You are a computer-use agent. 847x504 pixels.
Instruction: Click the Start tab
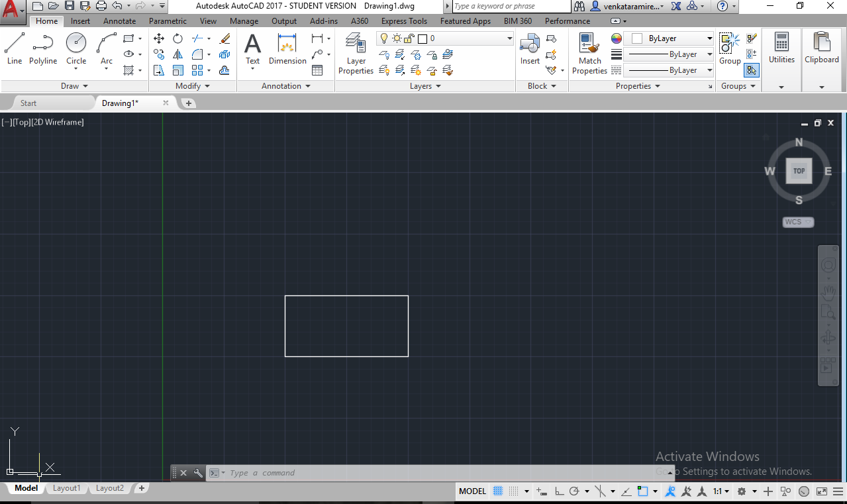click(x=28, y=103)
